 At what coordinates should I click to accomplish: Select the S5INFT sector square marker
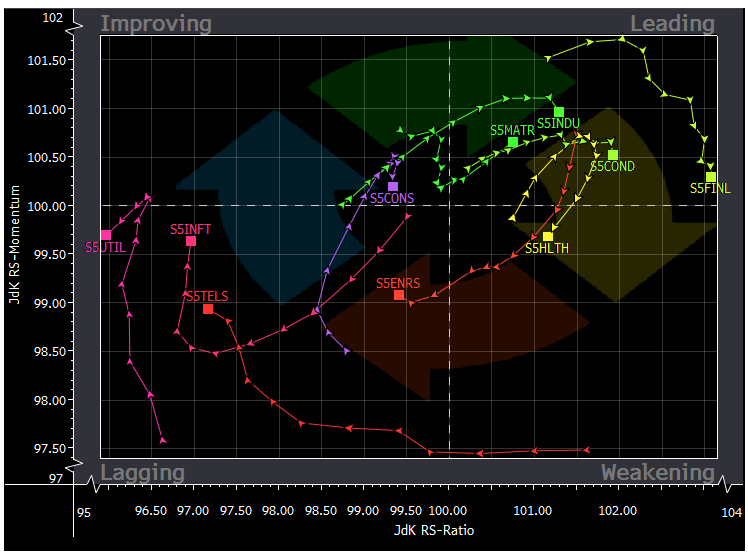tap(191, 241)
